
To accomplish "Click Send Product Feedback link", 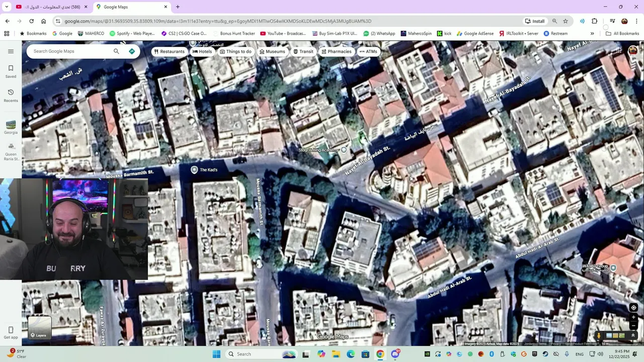I will [x=581, y=344].
